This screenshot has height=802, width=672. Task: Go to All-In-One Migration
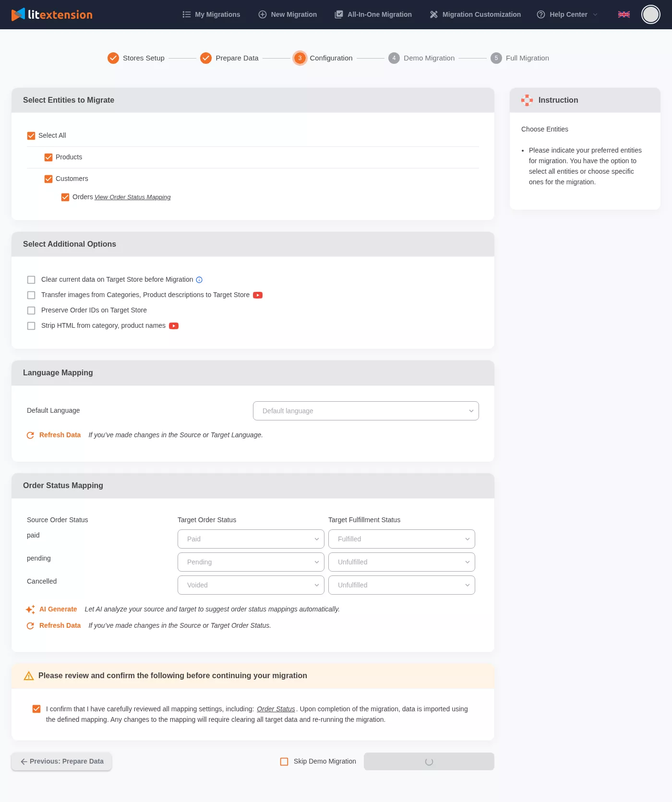pyautogui.click(x=373, y=14)
